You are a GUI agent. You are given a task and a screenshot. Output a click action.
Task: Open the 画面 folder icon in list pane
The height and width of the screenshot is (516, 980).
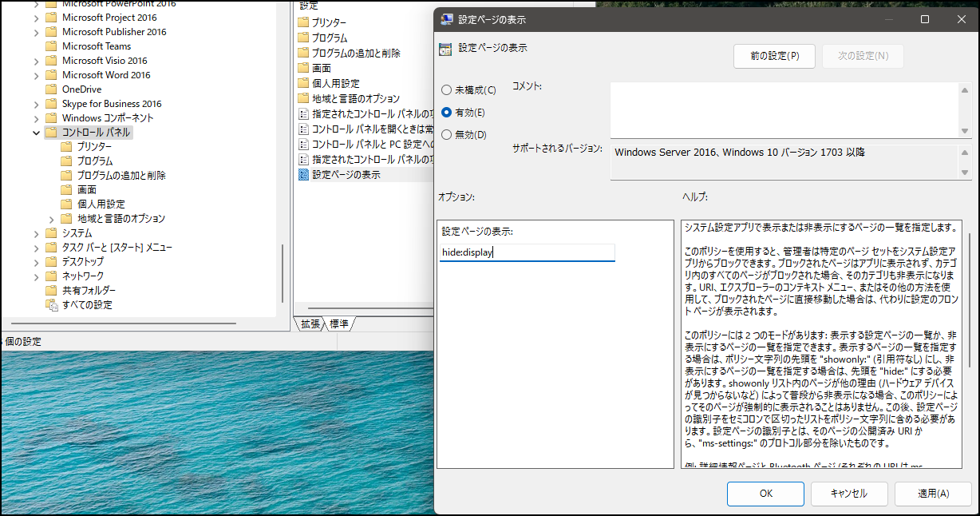(x=303, y=68)
